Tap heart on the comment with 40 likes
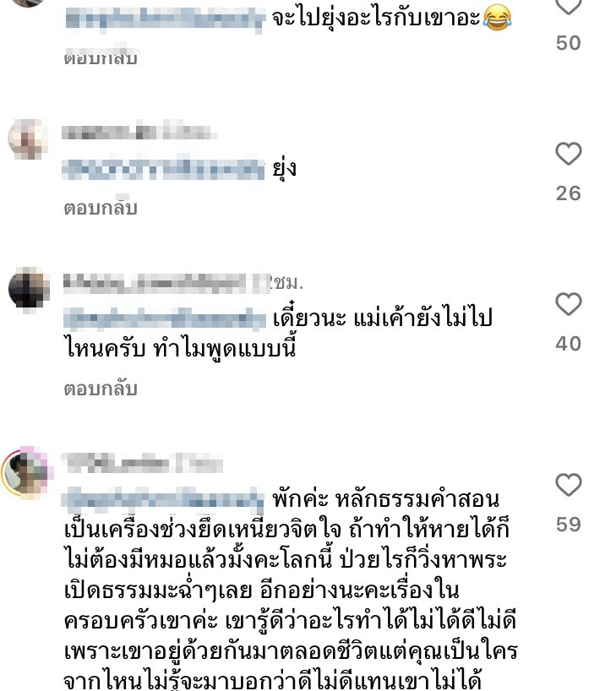The width and height of the screenshot is (616, 691). [x=569, y=304]
